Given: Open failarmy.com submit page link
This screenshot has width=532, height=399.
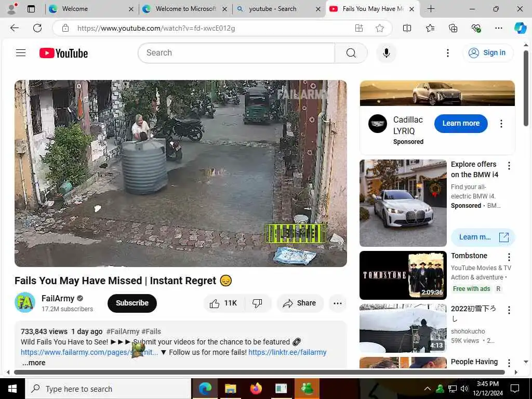Looking at the screenshot, I should click(x=89, y=352).
